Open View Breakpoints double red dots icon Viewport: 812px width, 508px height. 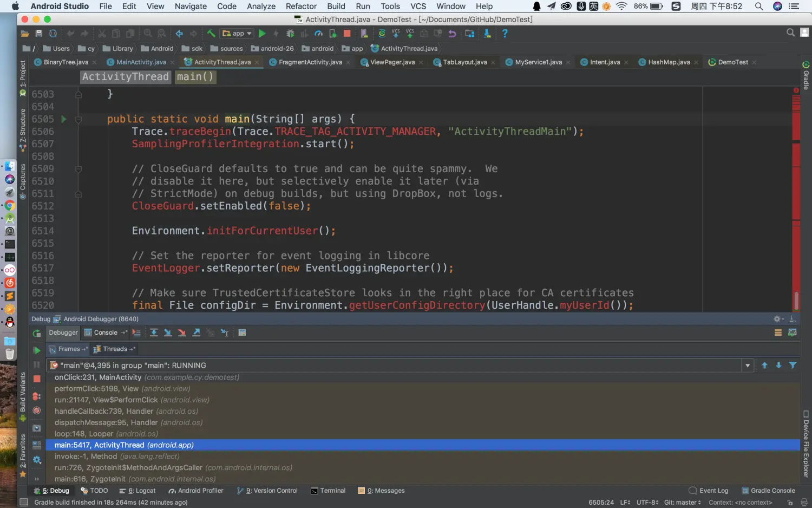click(x=37, y=396)
